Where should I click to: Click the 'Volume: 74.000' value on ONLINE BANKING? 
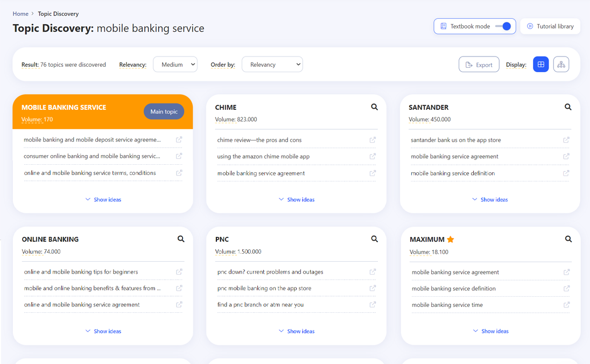[x=41, y=251]
